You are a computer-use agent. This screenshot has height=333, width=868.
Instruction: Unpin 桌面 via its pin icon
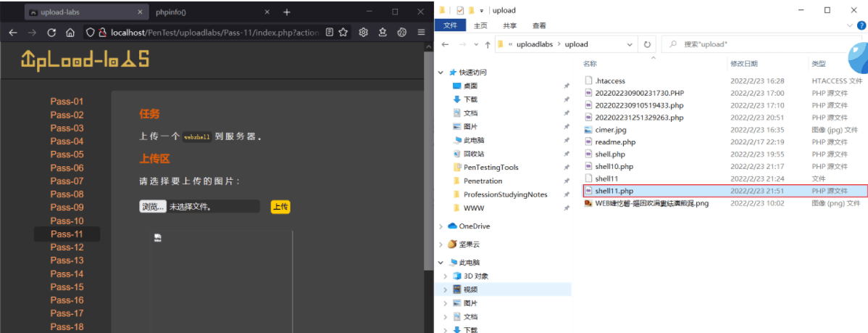pyautogui.click(x=567, y=86)
